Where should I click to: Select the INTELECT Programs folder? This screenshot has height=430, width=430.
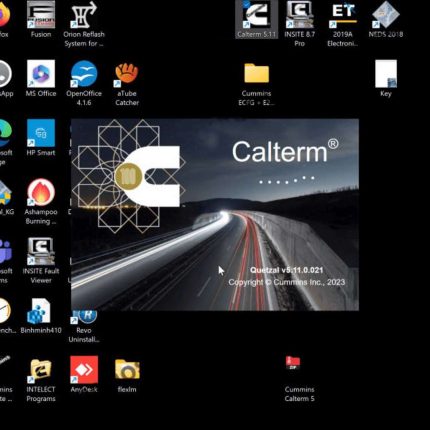(41, 380)
